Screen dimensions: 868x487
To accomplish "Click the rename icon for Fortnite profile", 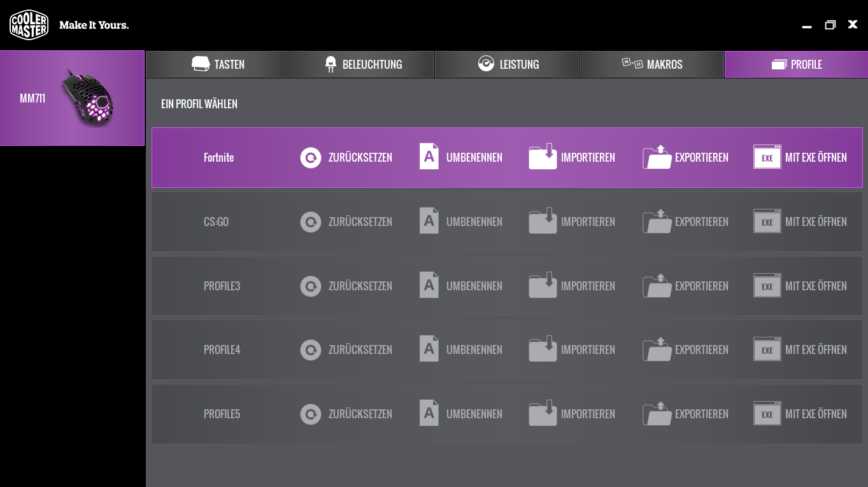I will click(429, 157).
